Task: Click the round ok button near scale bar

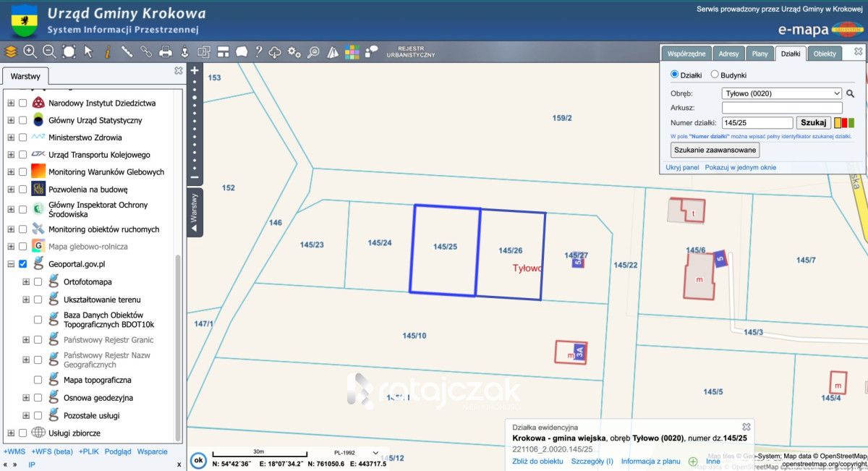Action: point(198,460)
